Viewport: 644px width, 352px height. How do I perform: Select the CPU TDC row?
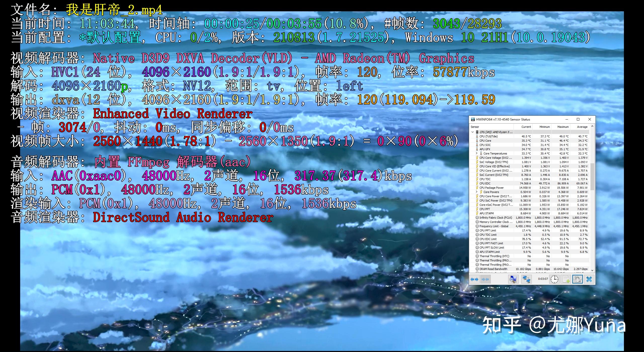[529, 179]
